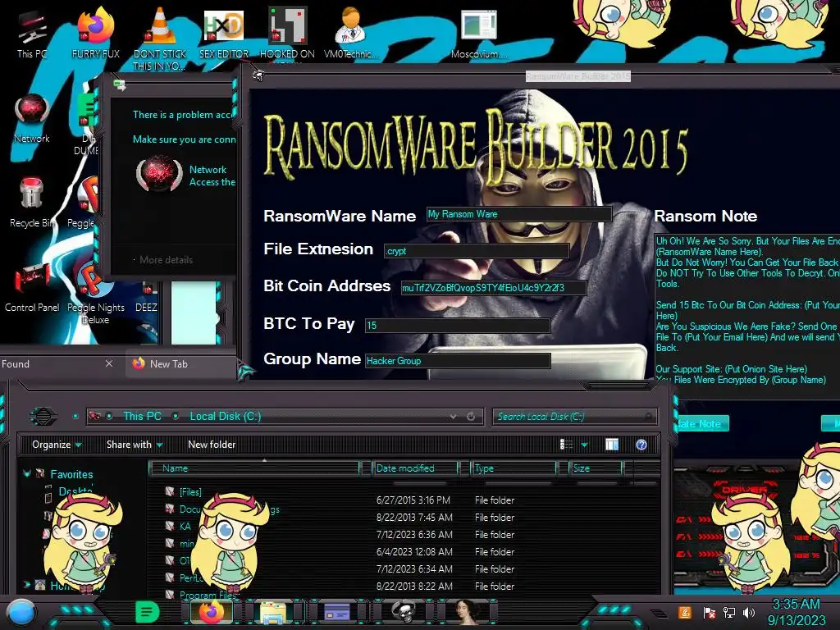Screen dimensions: 840x630
Task: Open the Action Center flag tray icon
Action: coord(709,613)
